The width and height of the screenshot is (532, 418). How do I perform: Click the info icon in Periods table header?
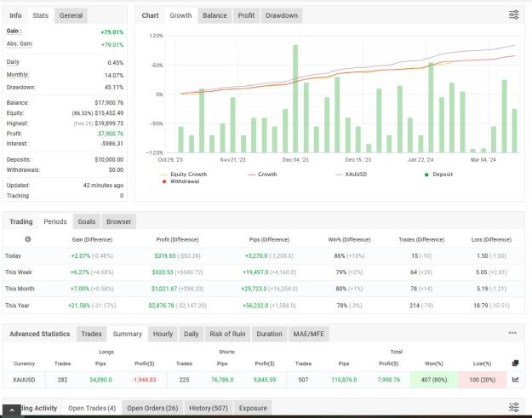(28, 239)
